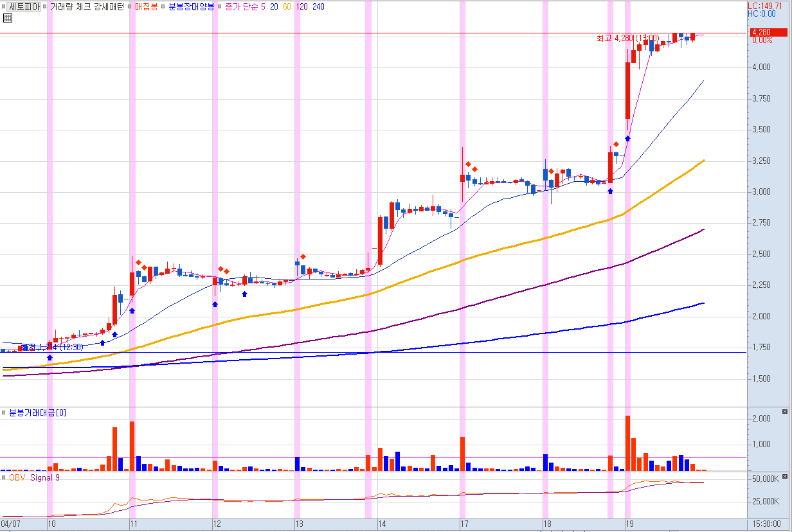
Task: Click the 2,000 price axis label
Action: click(762, 317)
